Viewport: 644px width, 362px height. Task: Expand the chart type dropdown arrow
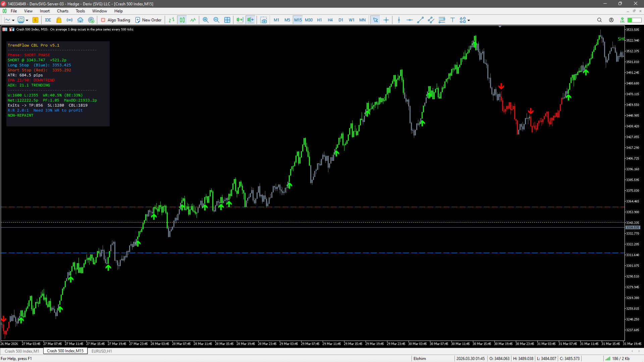pyautogui.click(x=13, y=20)
